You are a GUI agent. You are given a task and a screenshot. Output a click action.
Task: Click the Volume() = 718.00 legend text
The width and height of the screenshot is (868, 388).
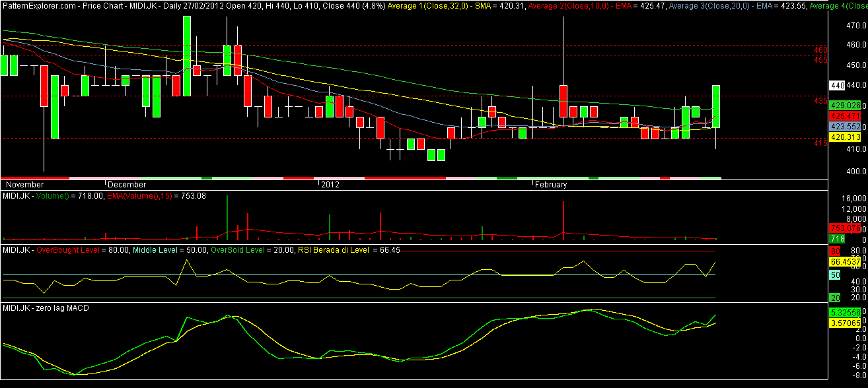pyautogui.click(x=70, y=195)
